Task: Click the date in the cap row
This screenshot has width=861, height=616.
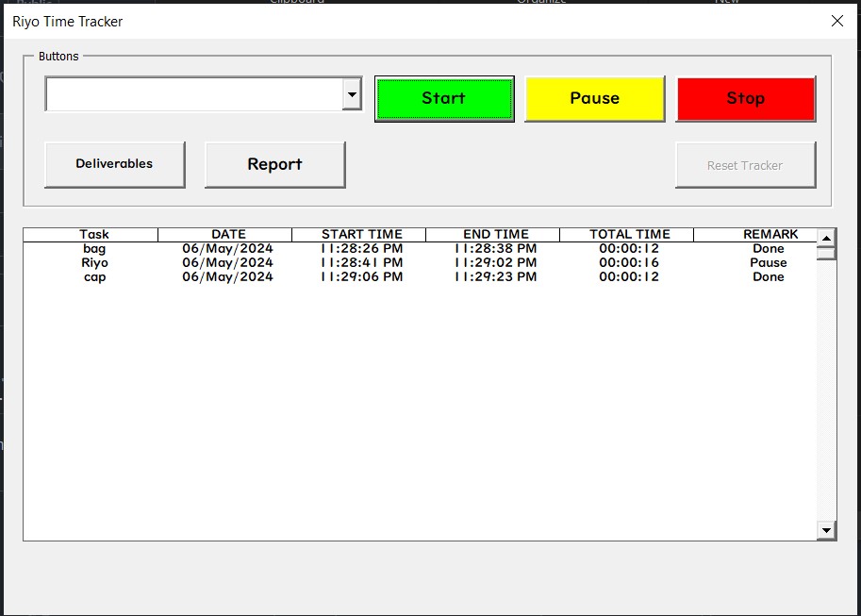Action: (x=228, y=277)
